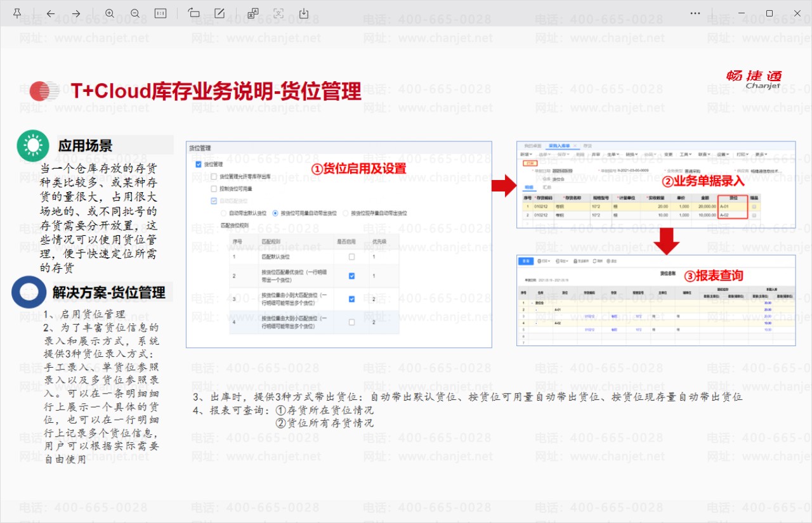The width and height of the screenshot is (812, 523).
Task: Click the 解决方案-货位管理 heading
Action: (x=109, y=292)
